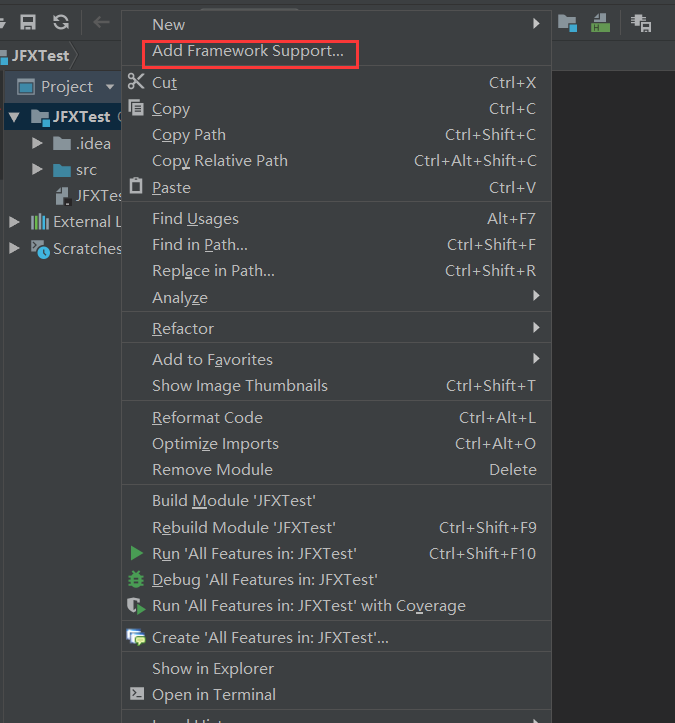
Task: Click the rightmost toolbar window icon
Action: (641, 23)
